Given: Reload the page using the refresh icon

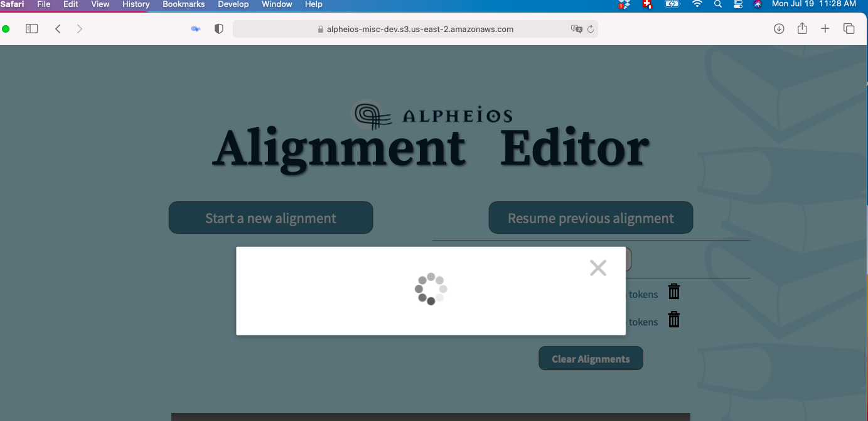Looking at the screenshot, I should click(x=591, y=28).
